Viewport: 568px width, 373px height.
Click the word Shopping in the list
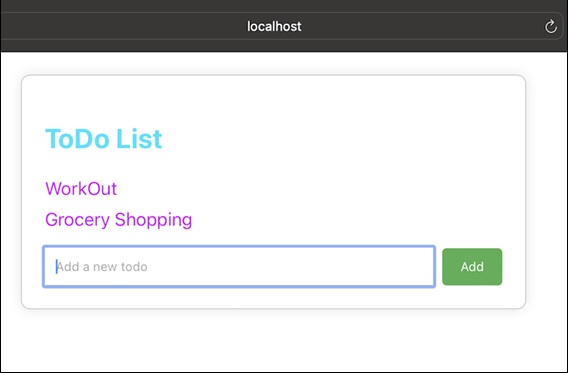[153, 220]
